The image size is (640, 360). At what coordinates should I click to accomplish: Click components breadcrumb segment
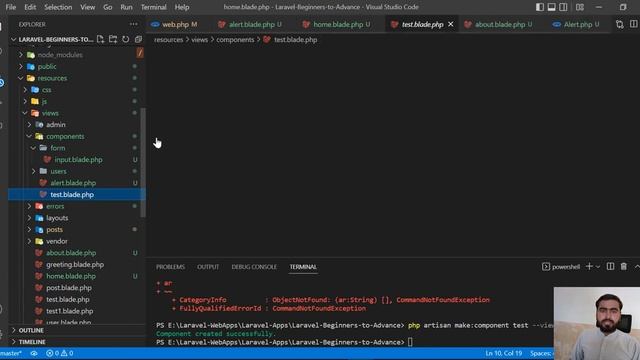coord(235,40)
